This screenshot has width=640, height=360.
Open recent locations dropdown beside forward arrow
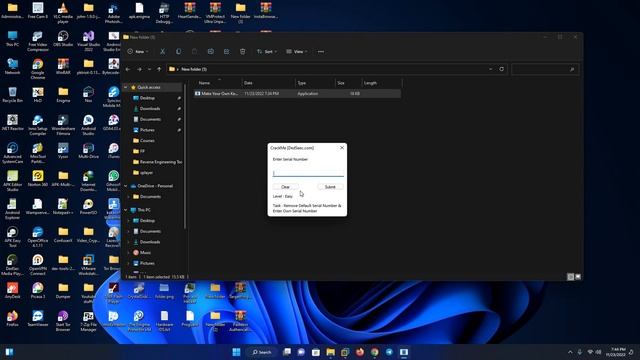click(x=149, y=69)
